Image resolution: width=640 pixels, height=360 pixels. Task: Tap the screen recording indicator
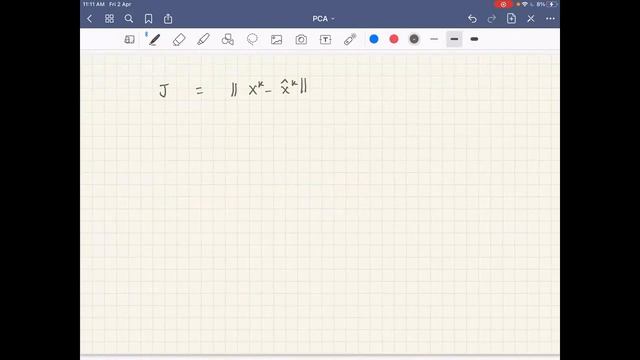coord(503,4)
